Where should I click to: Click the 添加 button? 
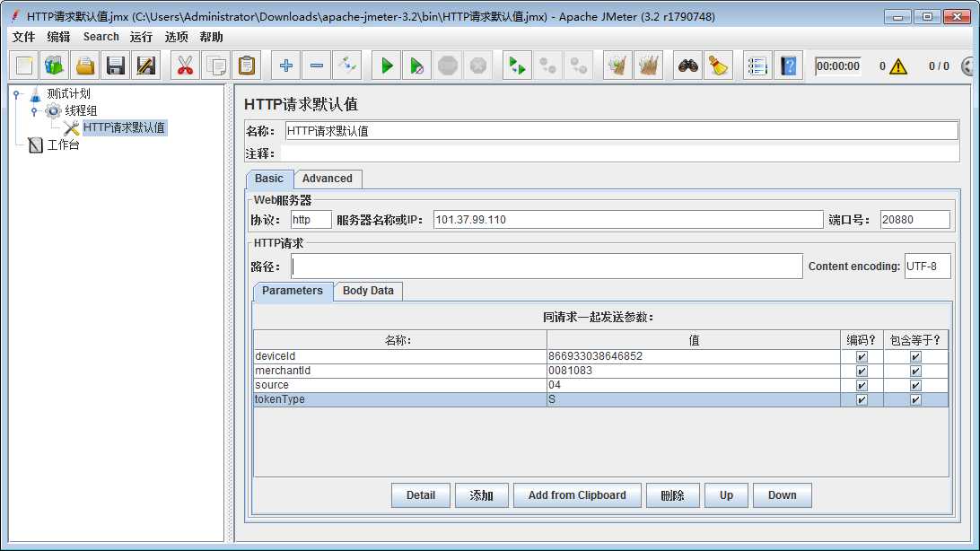pyautogui.click(x=481, y=495)
